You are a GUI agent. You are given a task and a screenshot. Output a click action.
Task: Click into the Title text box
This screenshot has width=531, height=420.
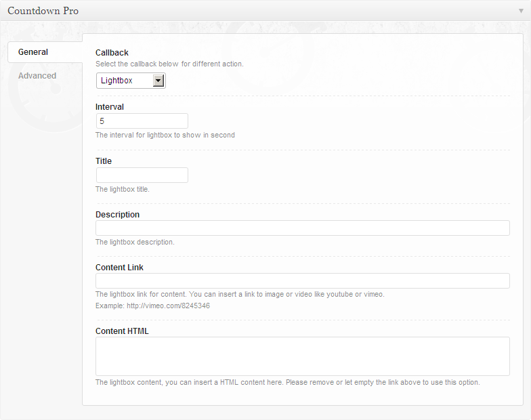[142, 175]
